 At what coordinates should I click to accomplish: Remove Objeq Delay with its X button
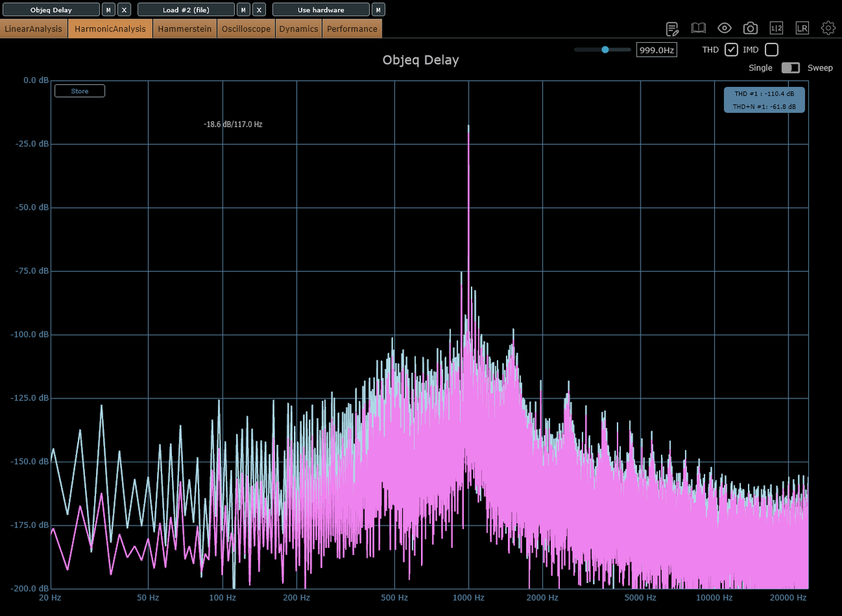124,10
